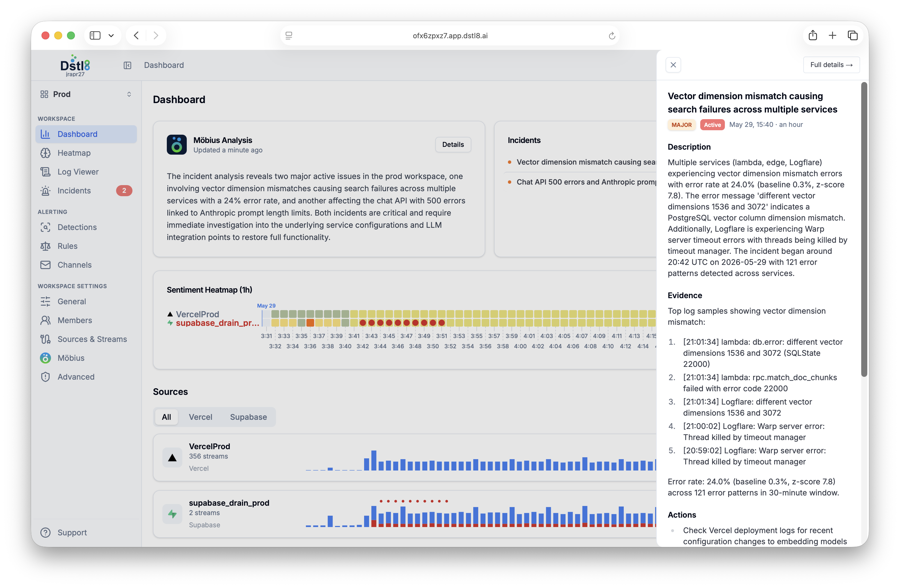This screenshot has width=900, height=588.
Task: Open the Heatmap page
Action: 86,153
